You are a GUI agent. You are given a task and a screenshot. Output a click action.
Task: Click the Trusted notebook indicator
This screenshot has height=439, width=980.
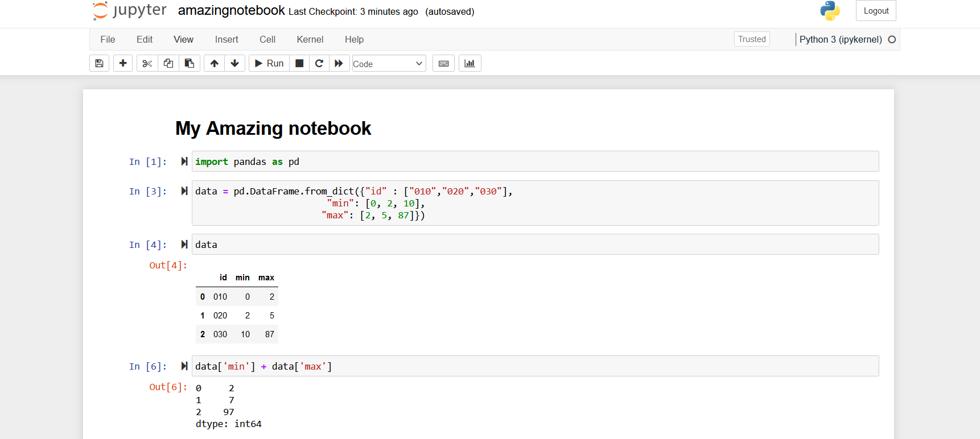point(752,39)
